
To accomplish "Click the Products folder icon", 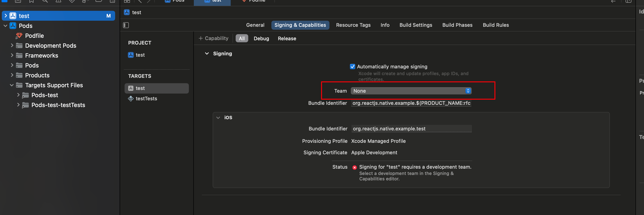I will 19,75.
